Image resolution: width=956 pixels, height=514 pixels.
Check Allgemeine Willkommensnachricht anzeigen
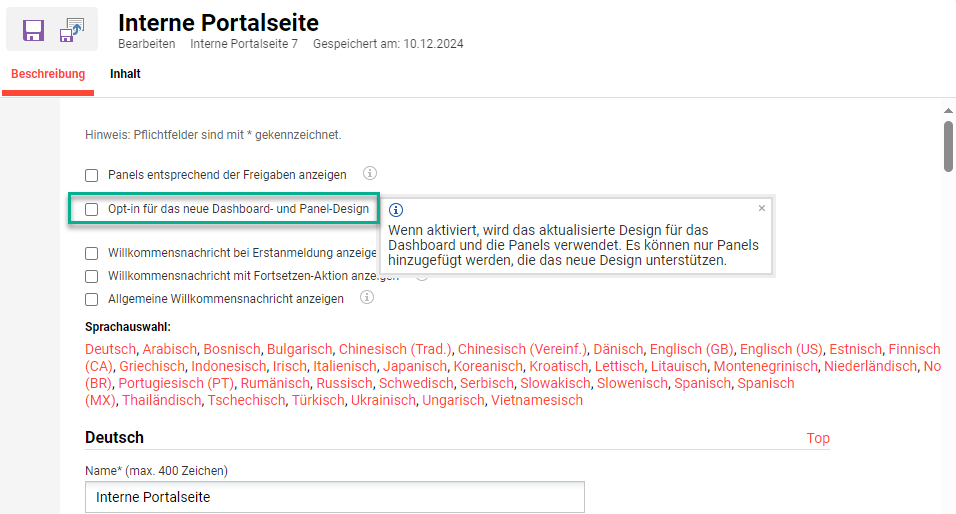[x=92, y=299]
